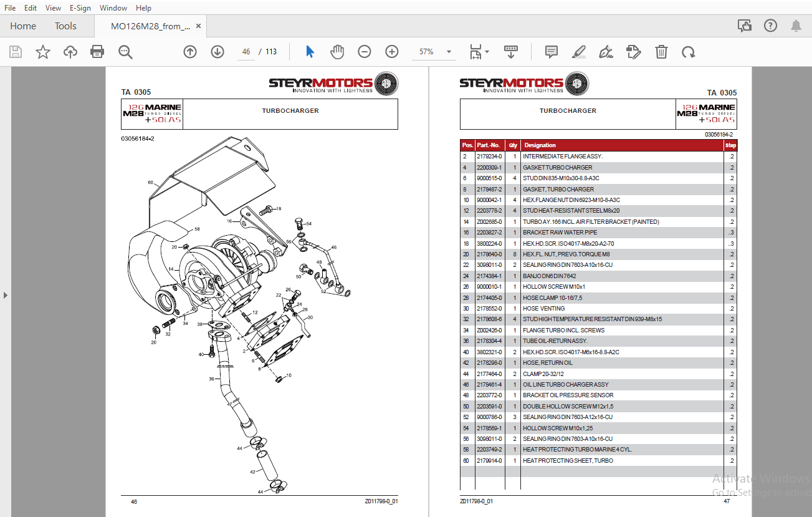Viewport: 812px width, 517px height.
Task: Add a comment sticky note
Action: click(x=552, y=52)
